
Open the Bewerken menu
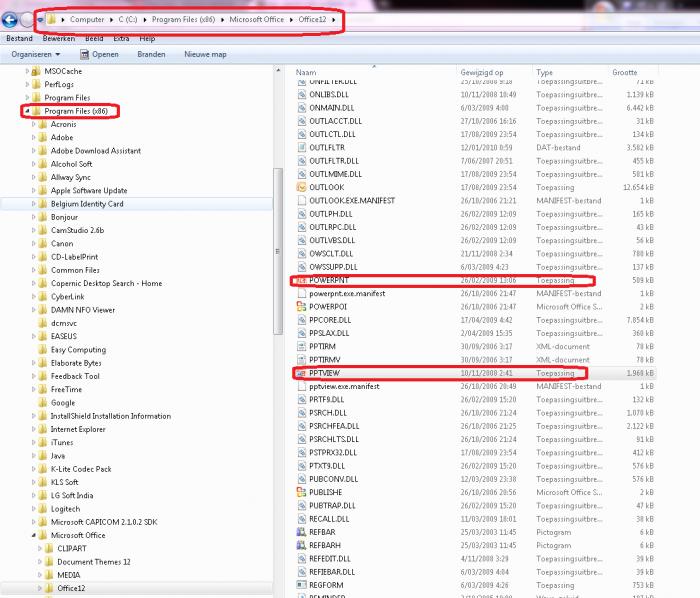(x=59, y=38)
